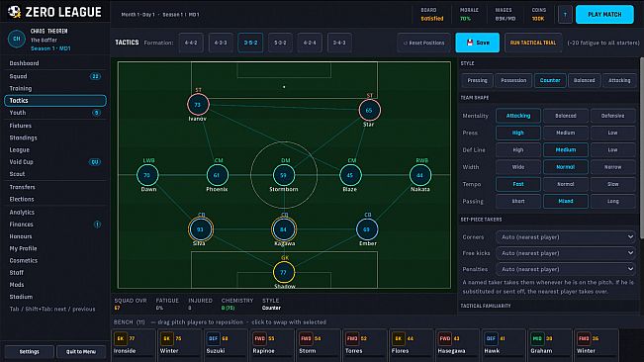Click Quit to Menu
The width and height of the screenshot is (644, 362).
(81, 352)
